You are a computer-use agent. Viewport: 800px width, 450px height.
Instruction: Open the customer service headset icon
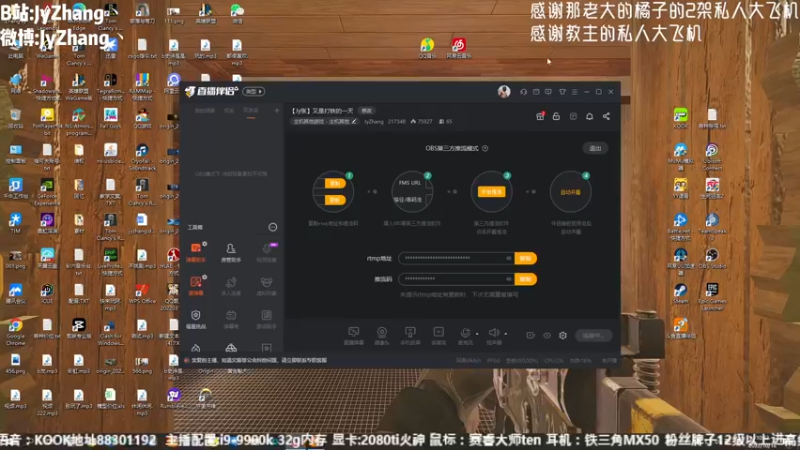[x=523, y=92]
